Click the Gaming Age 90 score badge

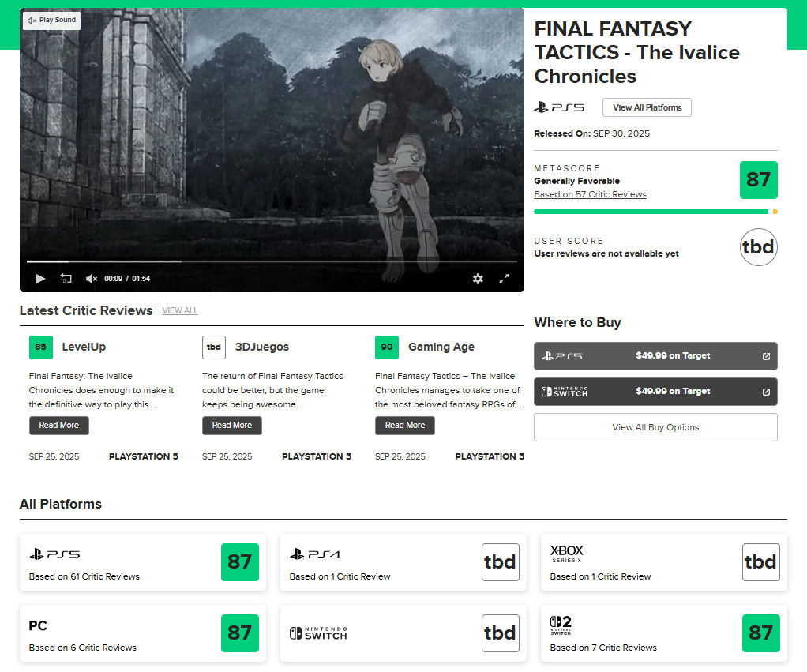click(x=386, y=347)
